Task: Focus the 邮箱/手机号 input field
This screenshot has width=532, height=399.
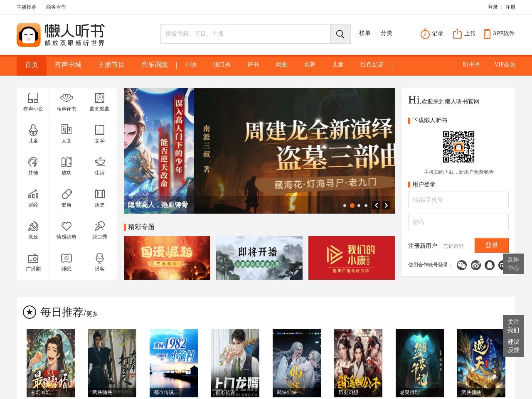Action: click(x=458, y=200)
